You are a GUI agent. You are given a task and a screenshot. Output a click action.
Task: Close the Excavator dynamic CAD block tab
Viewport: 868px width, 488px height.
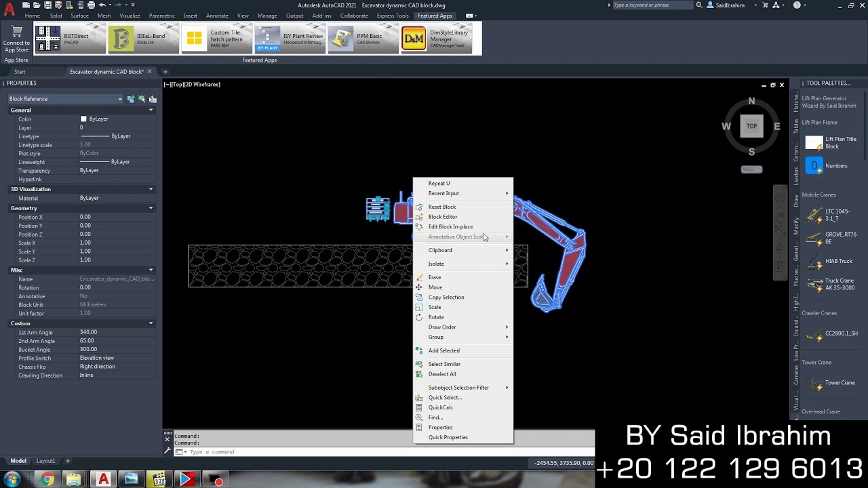click(x=149, y=71)
